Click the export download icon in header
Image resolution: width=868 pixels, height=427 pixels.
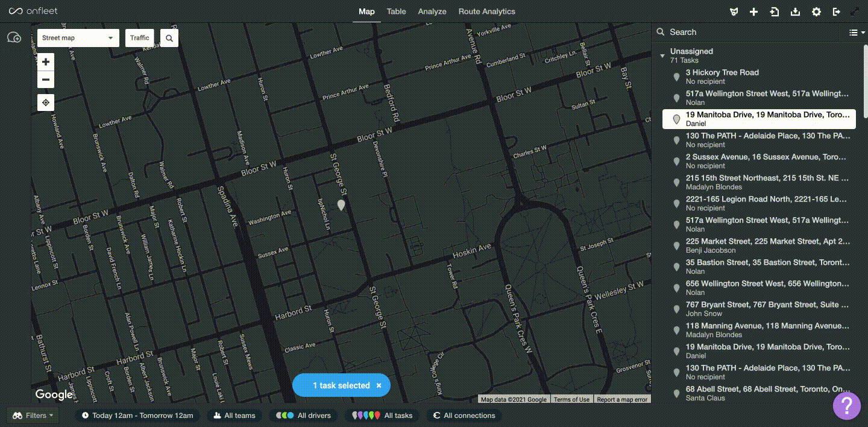[795, 12]
